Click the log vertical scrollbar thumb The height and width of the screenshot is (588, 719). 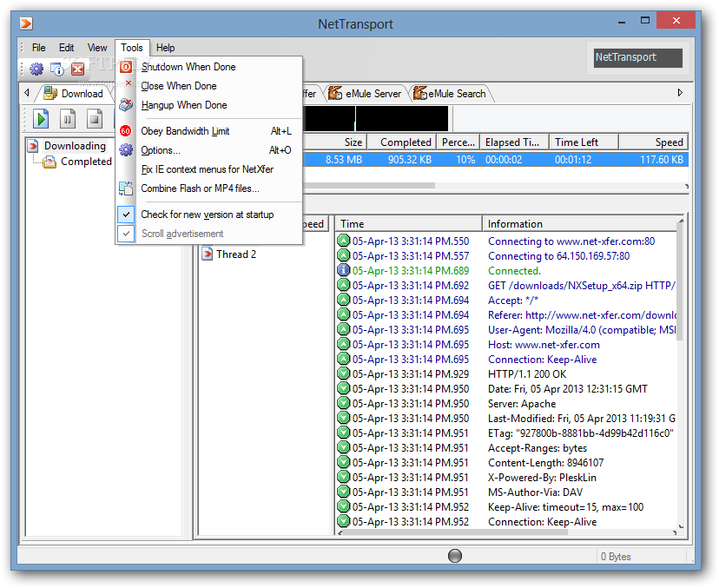pos(681,283)
